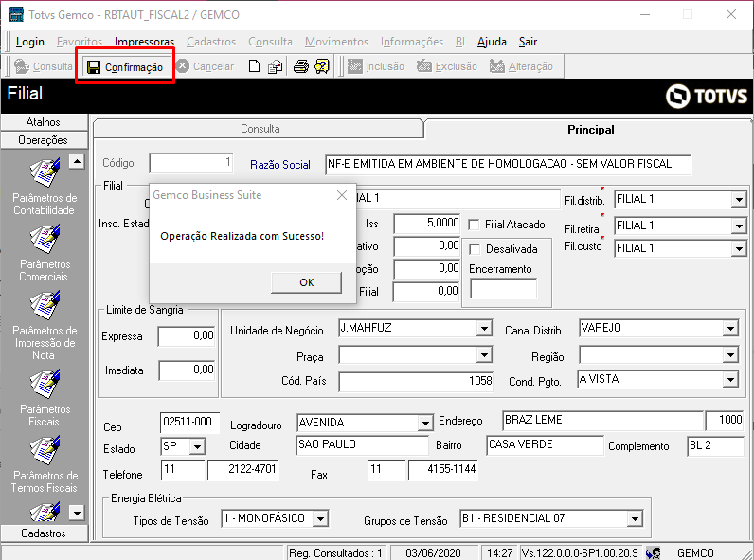The height and width of the screenshot is (560, 754).
Task: Toggle the Filial Atacado checkbox
Action: (475, 225)
